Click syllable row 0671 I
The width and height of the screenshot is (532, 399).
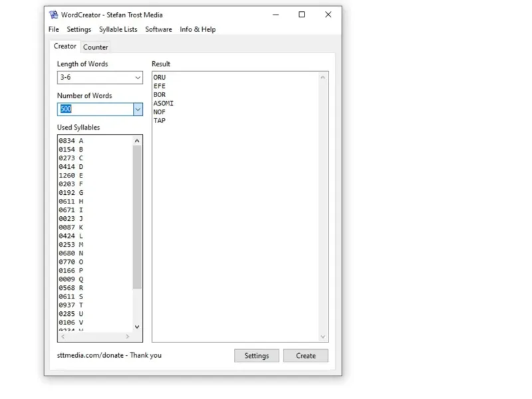coord(71,210)
